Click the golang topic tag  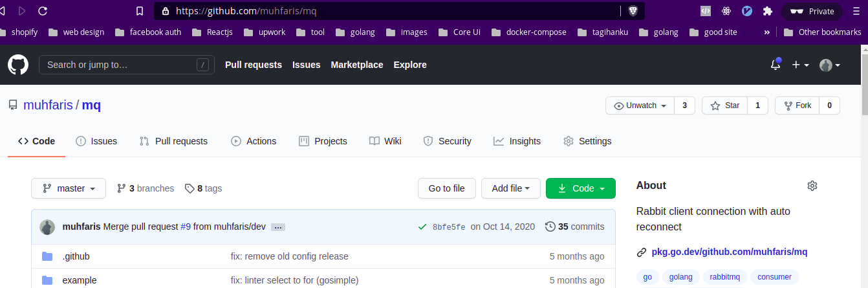coord(680,277)
